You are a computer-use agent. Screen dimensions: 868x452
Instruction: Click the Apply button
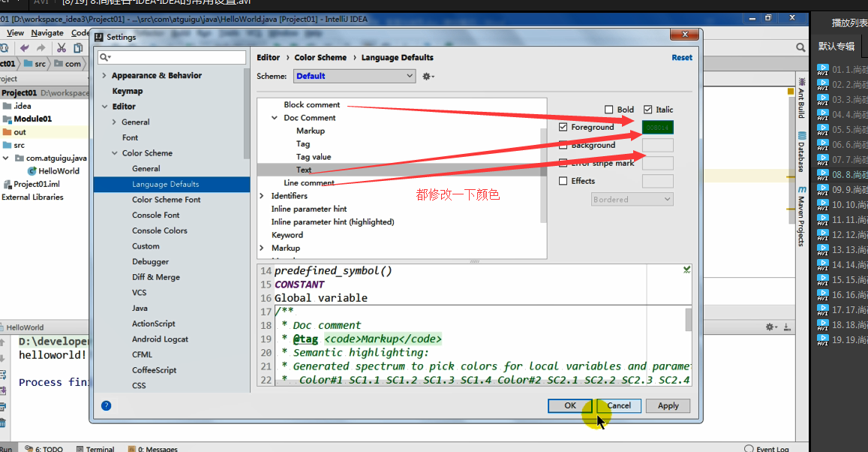point(668,405)
